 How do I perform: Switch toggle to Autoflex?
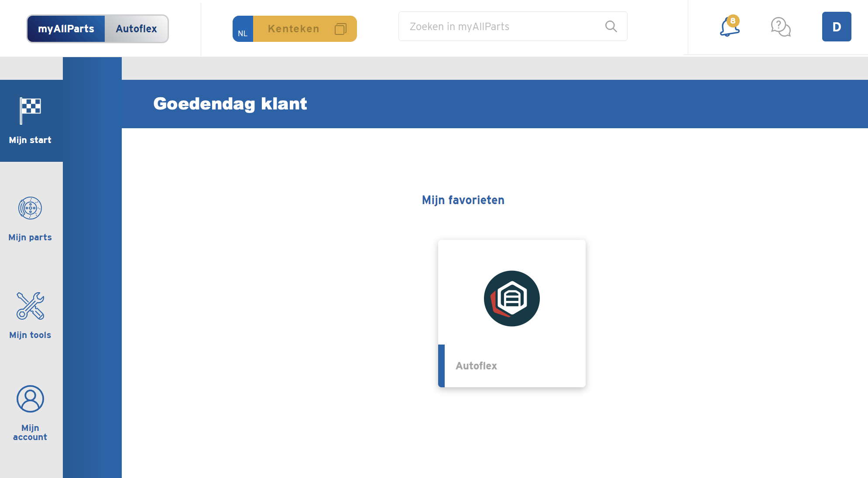pos(136,29)
